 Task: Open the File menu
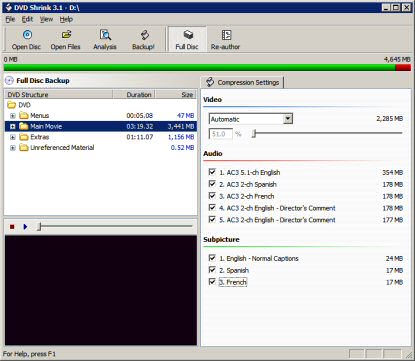point(10,19)
